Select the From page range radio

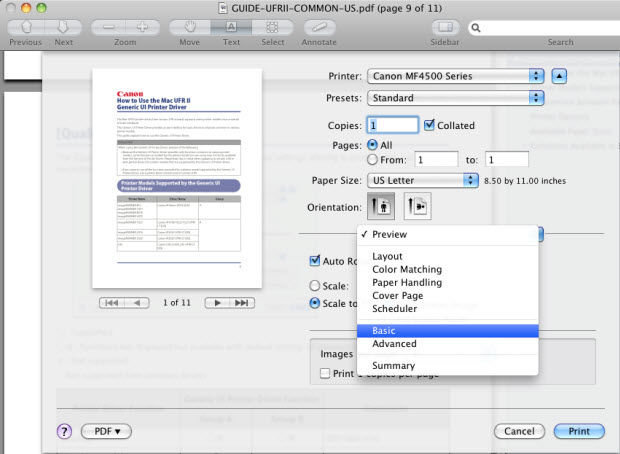[372, 160]
